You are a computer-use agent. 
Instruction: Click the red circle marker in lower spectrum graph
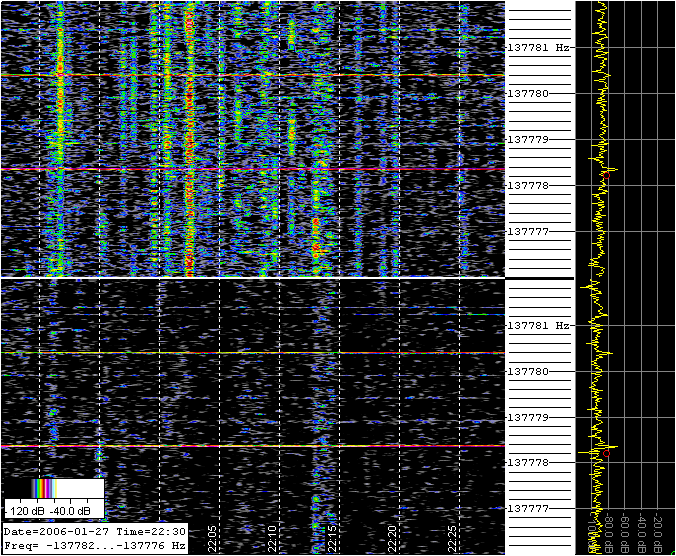pos(607,453)
